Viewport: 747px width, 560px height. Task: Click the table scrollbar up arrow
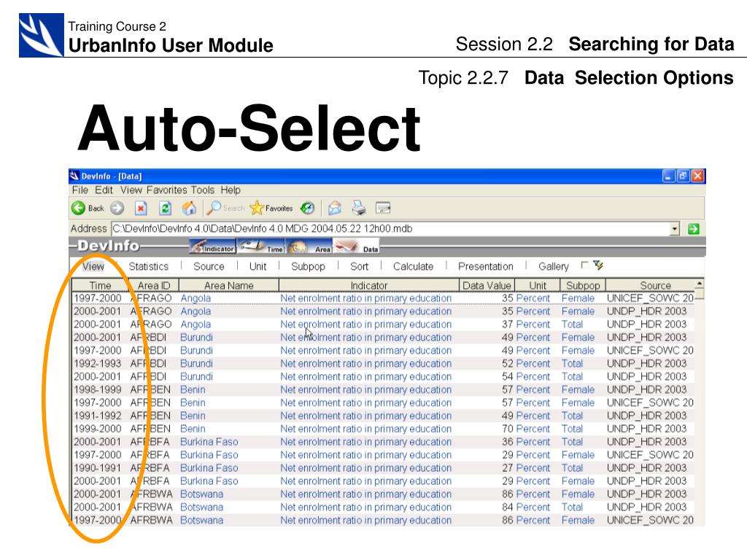pyautogui.click(x=700, y=283)
